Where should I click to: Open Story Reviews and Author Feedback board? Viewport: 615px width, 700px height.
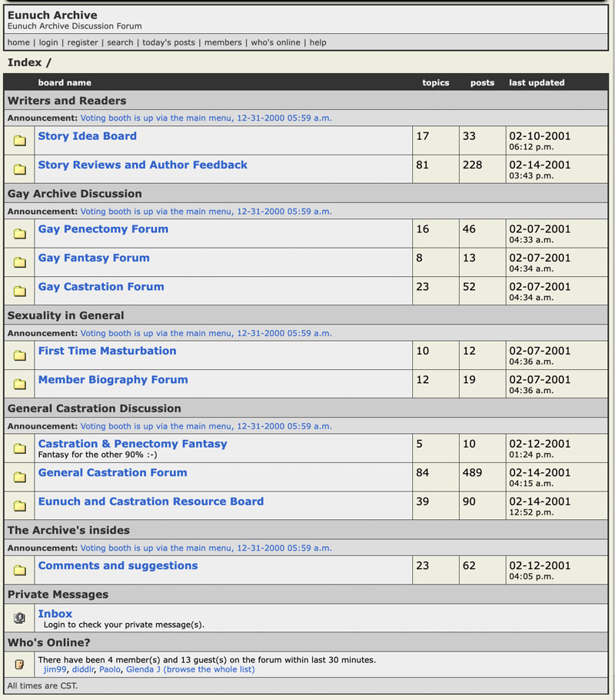(x=143, y=165)
